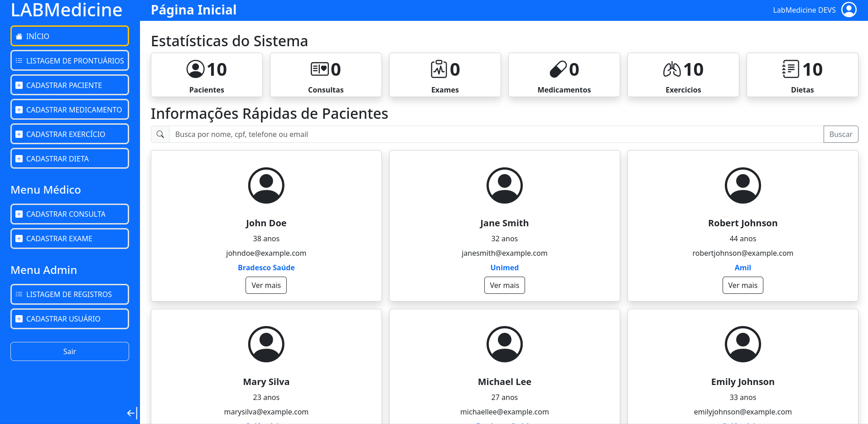This screenshot has height=424, width=868.
Task: Open CADASTRAR EXAME menu item
Action: point(70,239)
